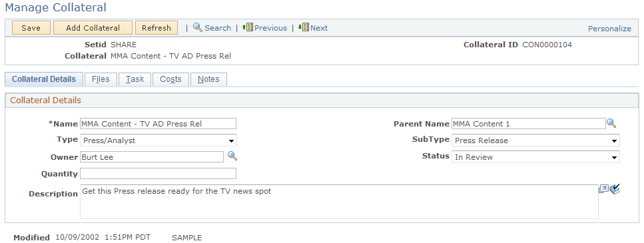Click the Refresh button
644x243 pixels.
157,28
